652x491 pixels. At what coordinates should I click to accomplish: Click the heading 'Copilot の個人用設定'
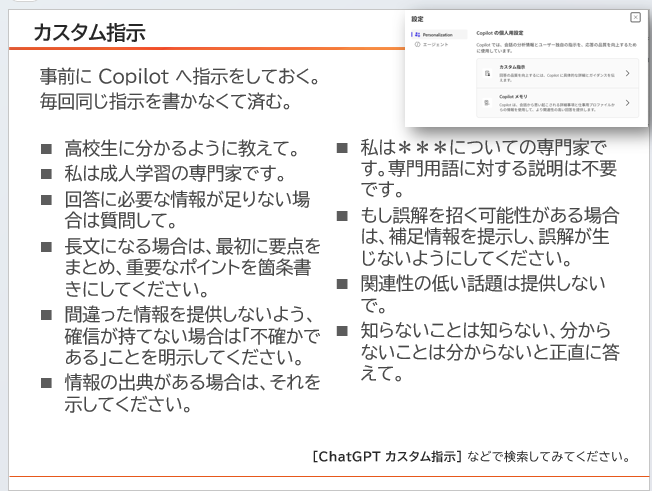tap(500, 33)
